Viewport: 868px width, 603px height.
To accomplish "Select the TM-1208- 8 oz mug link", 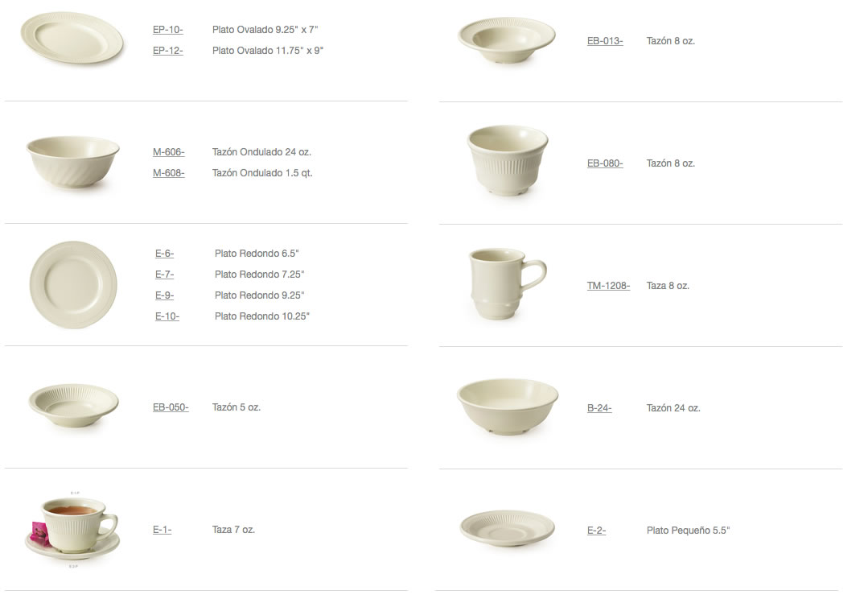I will pyautogui.click(x=608, y=287).
